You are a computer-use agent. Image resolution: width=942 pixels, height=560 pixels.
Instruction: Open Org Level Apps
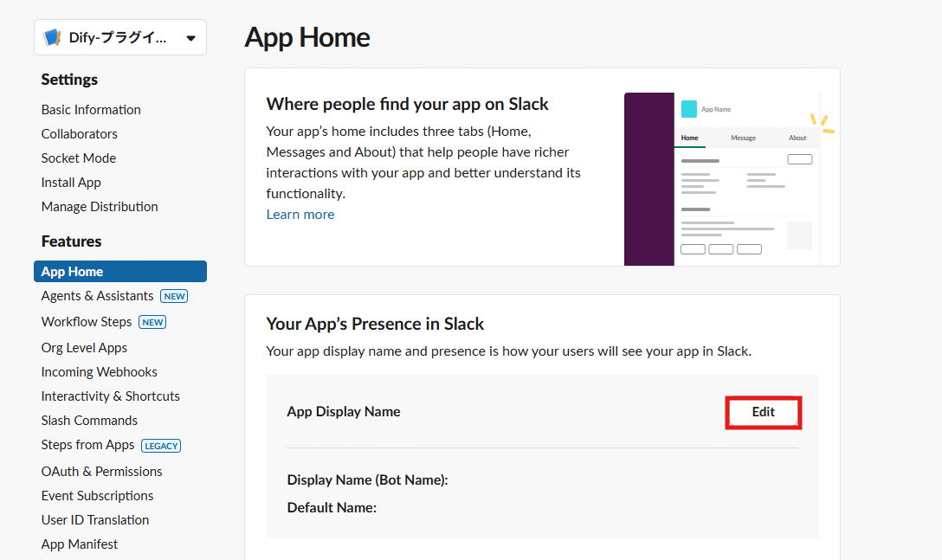point(84,348)
